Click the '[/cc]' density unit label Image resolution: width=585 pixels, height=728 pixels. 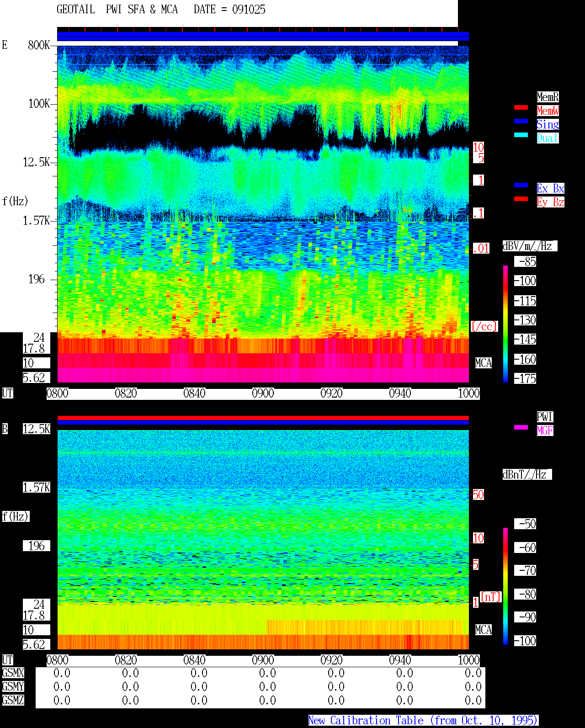click(x=484, y=326)
